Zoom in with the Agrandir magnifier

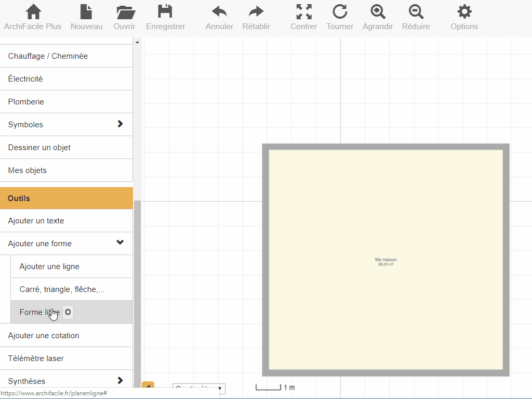[378, 12]
